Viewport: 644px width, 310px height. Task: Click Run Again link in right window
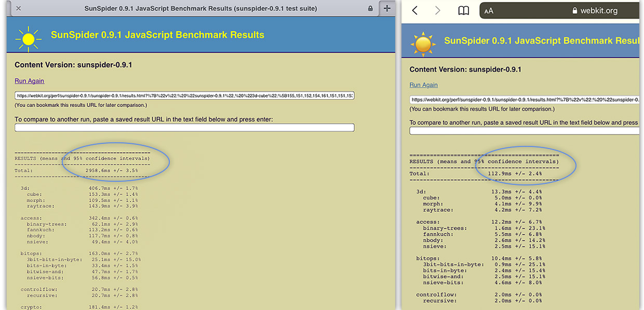tap(423, 85)
